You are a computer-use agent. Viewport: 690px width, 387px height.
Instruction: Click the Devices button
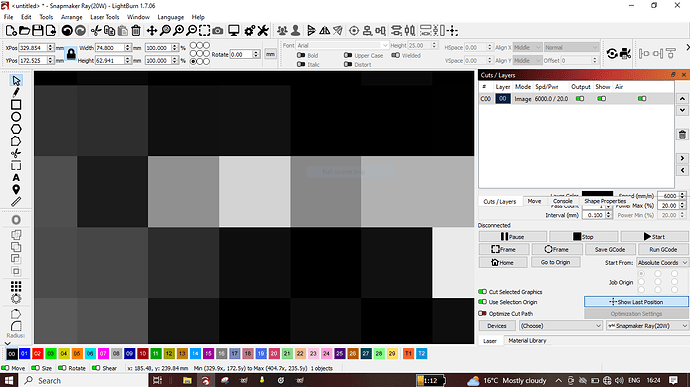(x=497, y=326)
